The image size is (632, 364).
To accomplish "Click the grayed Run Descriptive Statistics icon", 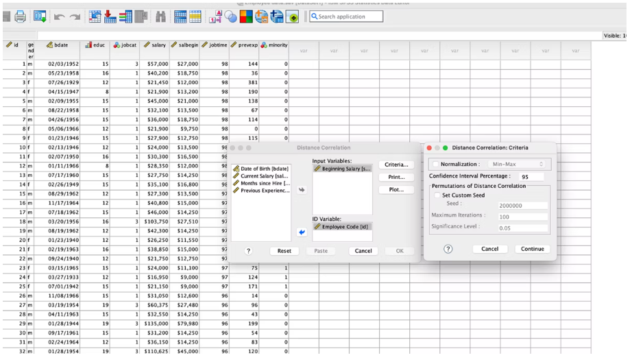I will coord(141,16).
